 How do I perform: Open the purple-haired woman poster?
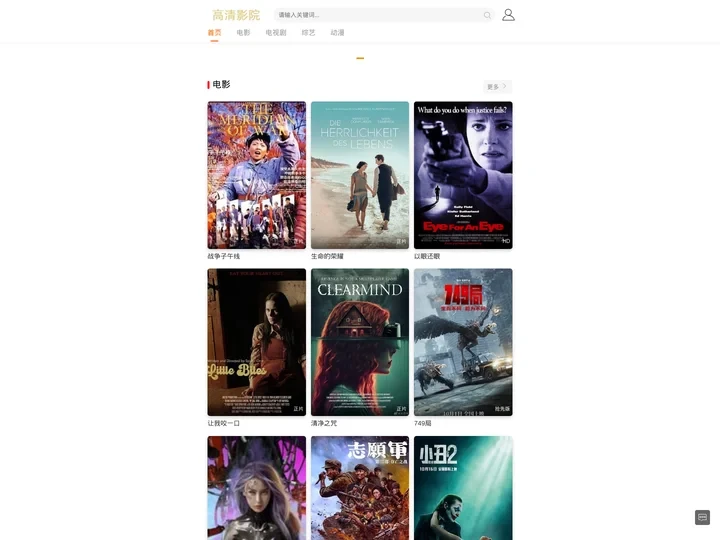pos(257,488)
